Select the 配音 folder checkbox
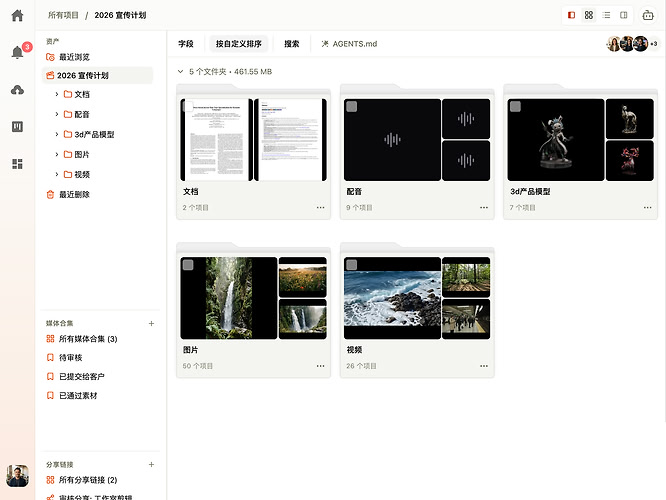The width and height of the screenshot is (666, 500). coord(352,107)
